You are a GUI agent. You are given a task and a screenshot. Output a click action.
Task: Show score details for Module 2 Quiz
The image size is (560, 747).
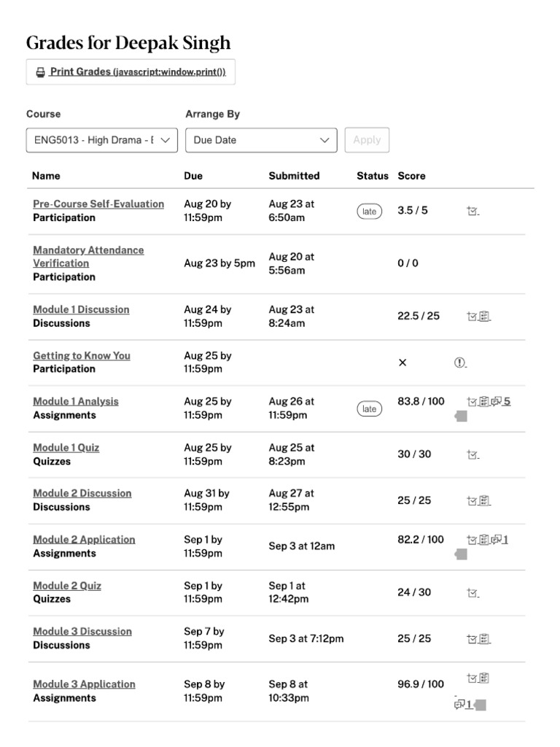[x=472, y=592]
